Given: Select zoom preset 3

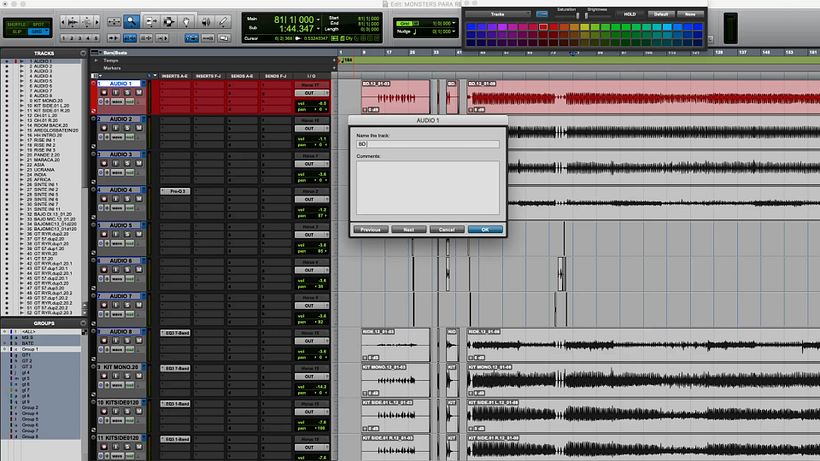Looking at the screenshot, I should pyautogui.click(x=80, y=38).
